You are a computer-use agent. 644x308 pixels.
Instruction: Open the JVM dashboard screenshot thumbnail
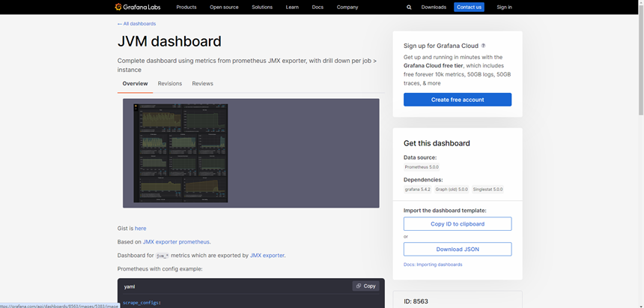180,153
